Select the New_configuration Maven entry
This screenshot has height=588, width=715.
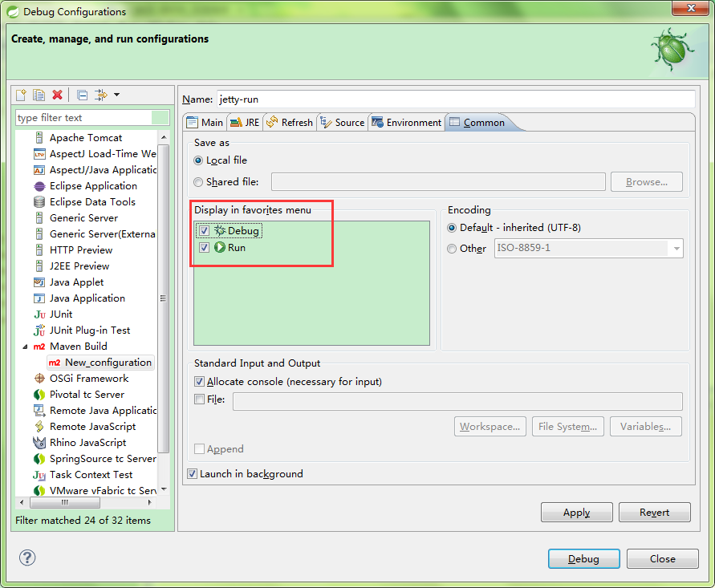(100, 363)
